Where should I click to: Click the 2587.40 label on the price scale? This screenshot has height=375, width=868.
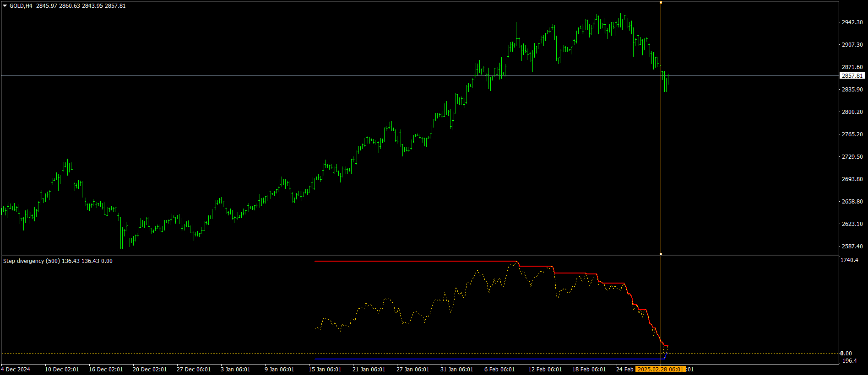click(852, 246)
